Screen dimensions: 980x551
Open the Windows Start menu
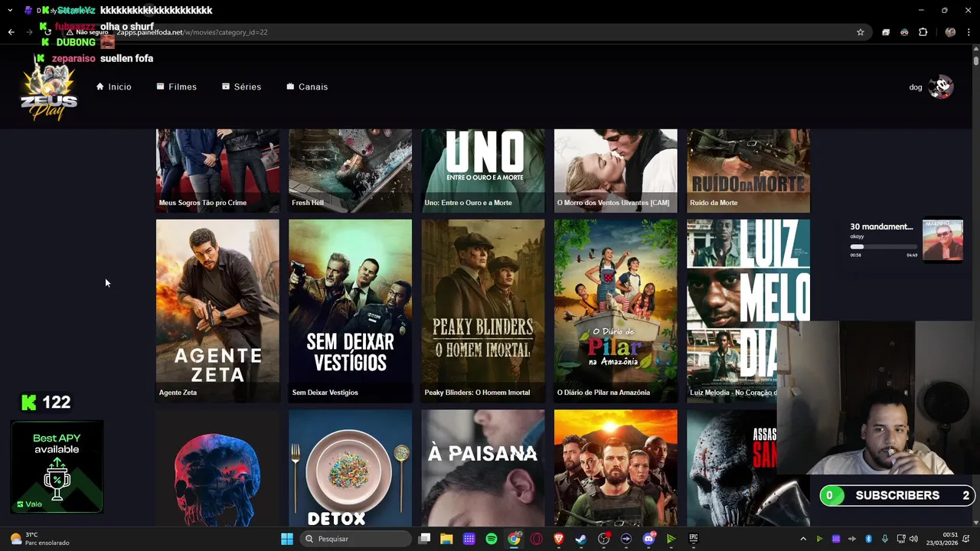[286, 539]
